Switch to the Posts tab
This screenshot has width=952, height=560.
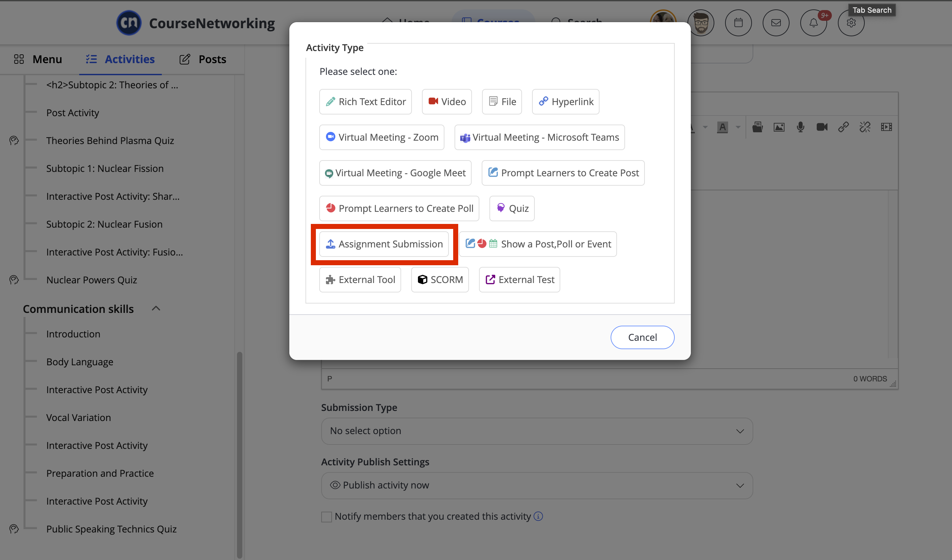pyautogui.click(x=202, y=59)
